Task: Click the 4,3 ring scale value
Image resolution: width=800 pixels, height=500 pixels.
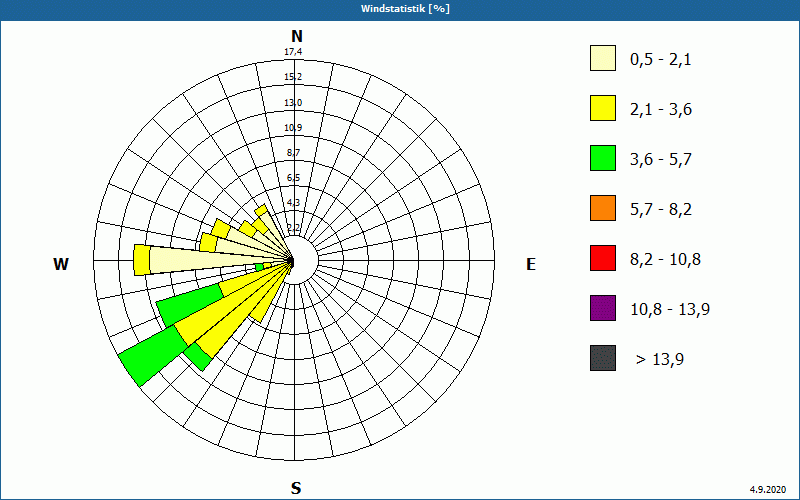Action: coord(293,203)
